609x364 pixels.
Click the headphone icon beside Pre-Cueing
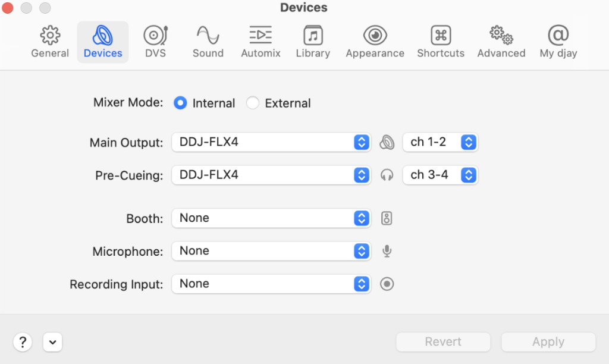pyautogui.click(x=387, y=175)
